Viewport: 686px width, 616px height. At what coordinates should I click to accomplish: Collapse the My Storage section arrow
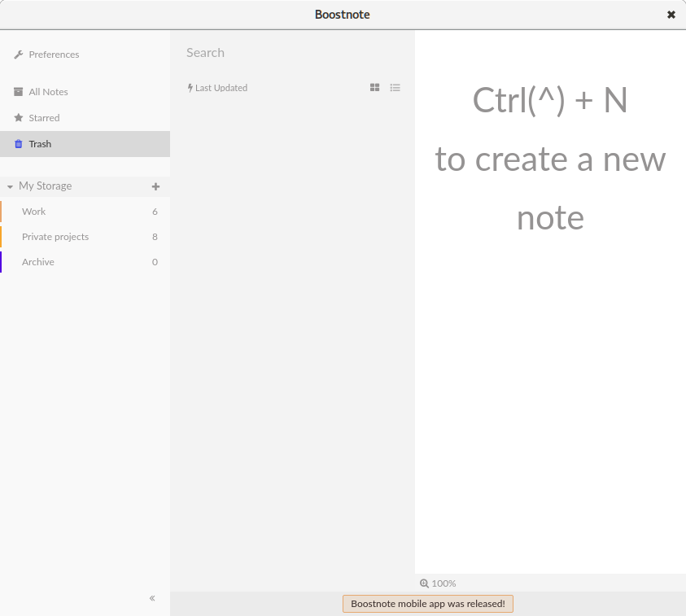coord(10,187)
